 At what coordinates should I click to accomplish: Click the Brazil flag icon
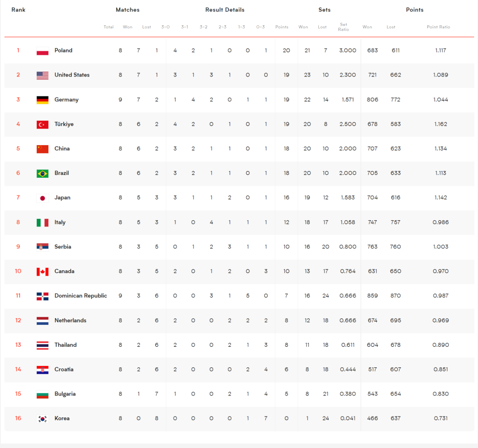pos(43,173)
